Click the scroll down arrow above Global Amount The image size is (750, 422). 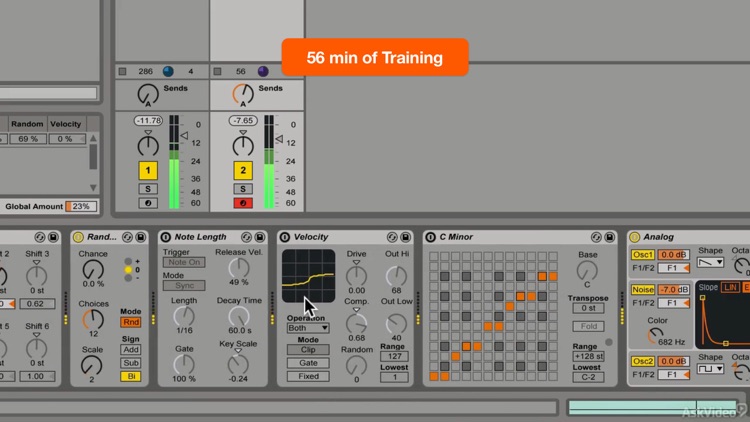[x=93, y=188]
